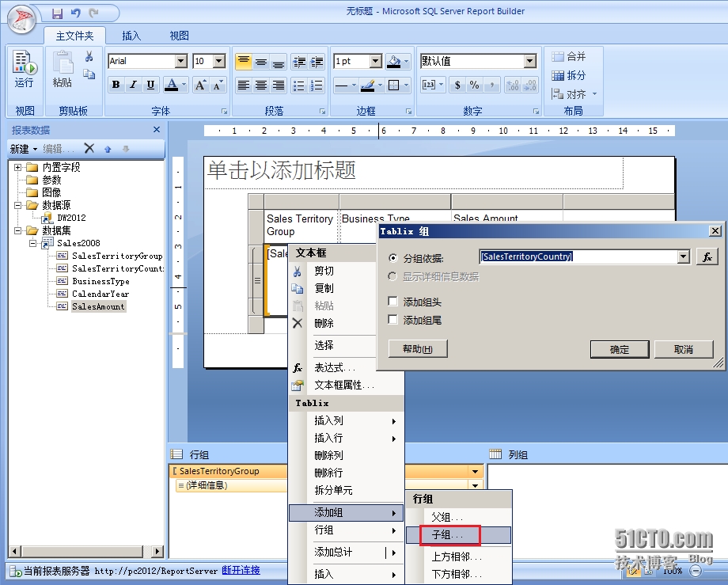Click the Report Builder application orb button
This screenshot has height=585, width=728.
22,19
